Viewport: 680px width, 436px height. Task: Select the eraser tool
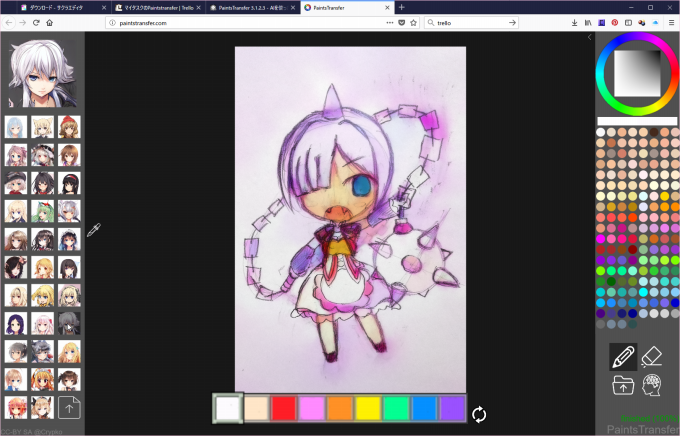click(x=651, y=357)
